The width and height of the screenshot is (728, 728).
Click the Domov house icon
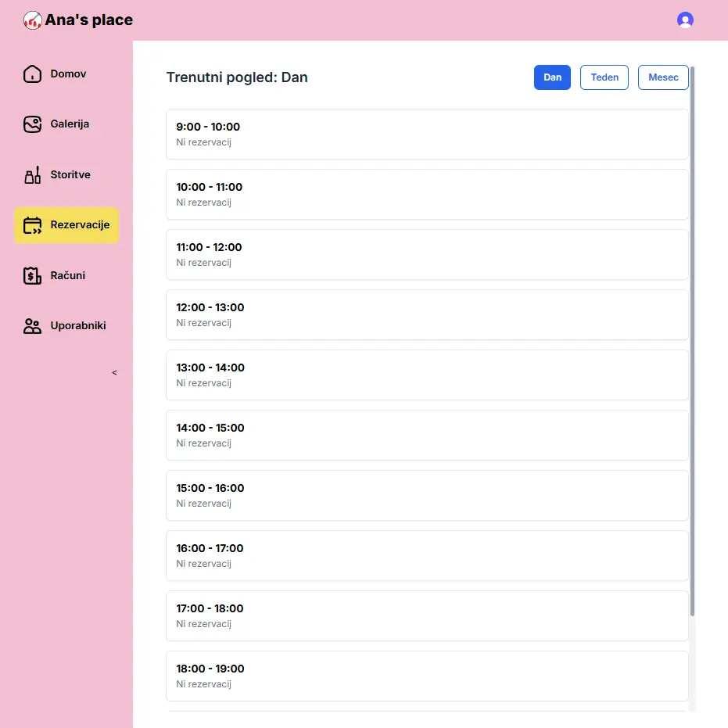pos(32,74)
